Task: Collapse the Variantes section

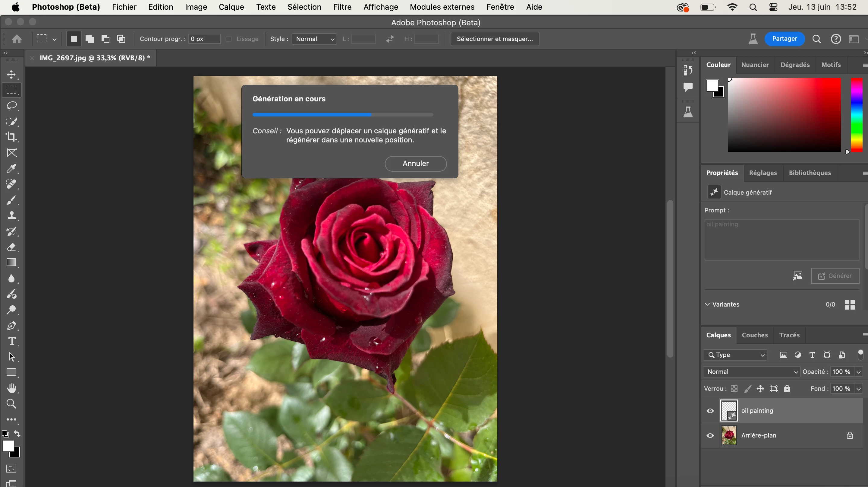Action: coord(707,304)
